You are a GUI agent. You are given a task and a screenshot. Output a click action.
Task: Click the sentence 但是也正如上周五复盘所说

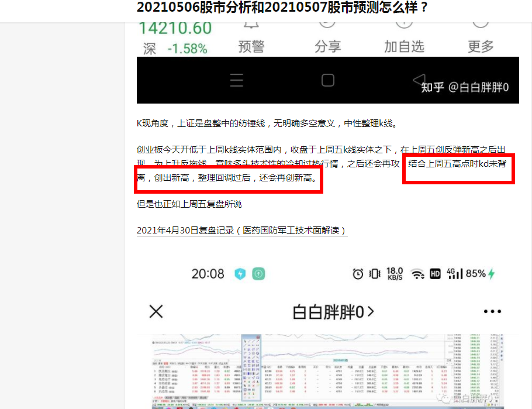pyautogui.click(x=189, y=204)
